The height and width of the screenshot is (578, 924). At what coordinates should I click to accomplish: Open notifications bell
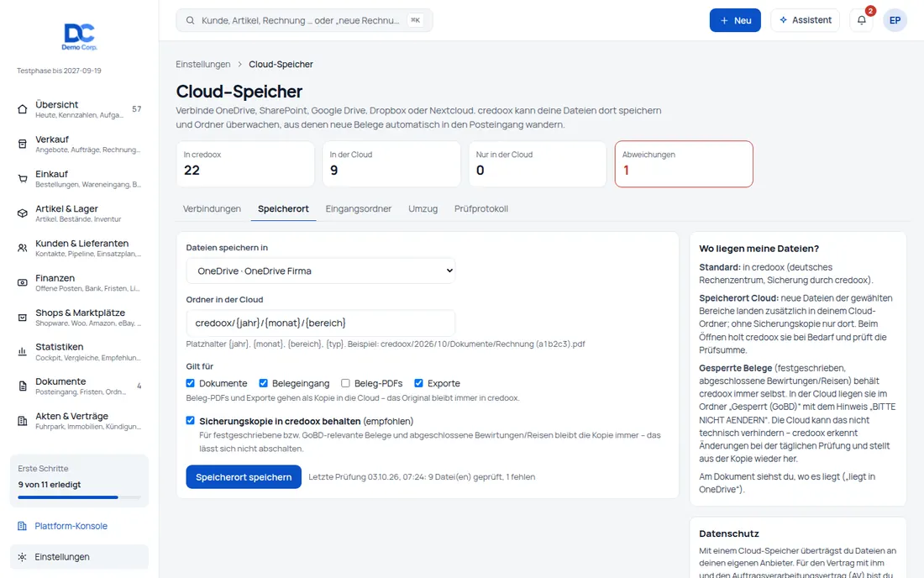click(x=862, y=20)
